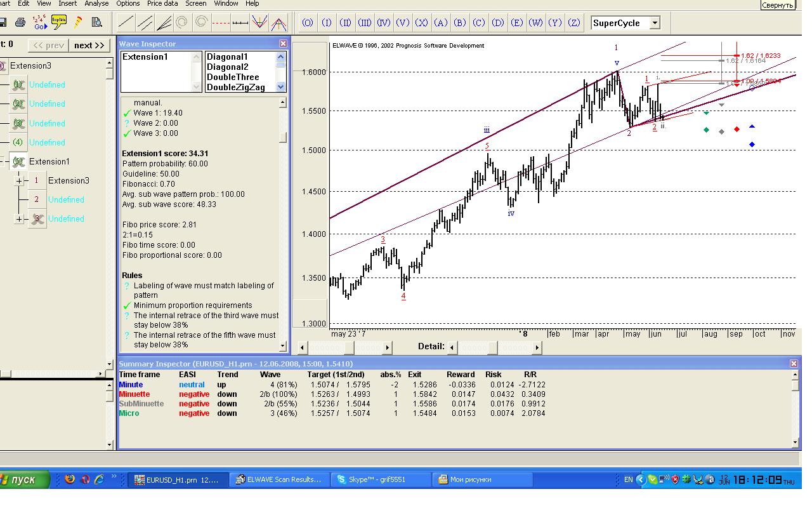Select the downward V pitchfork tool
812x508 pixels.
click(x=259, y=23)
